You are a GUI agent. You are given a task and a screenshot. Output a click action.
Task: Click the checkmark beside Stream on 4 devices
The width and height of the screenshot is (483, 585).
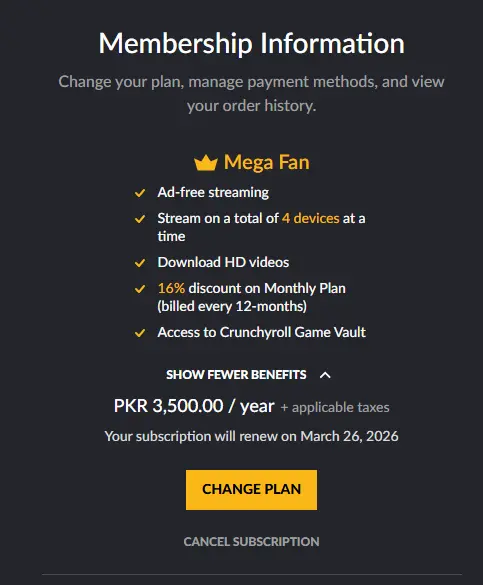[x=140, y=219]
